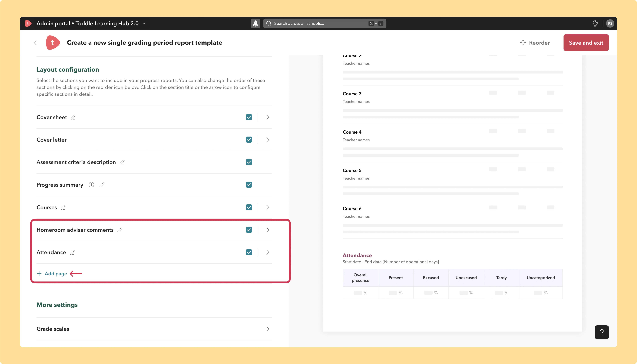The height and width of the screenshot is (364, 637).
Task: Open the Attendance section title
Action: point(51,252)
